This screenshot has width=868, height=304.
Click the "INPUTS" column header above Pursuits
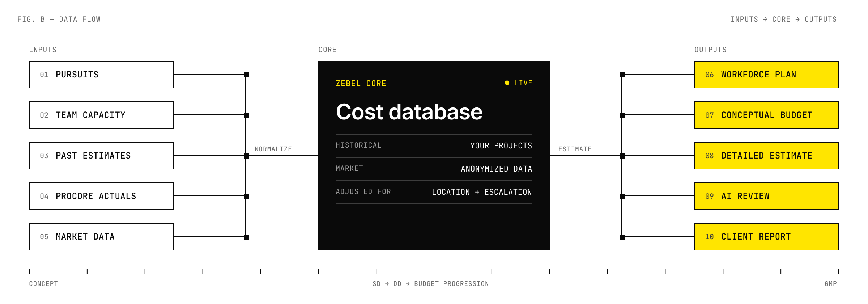pyautogui.click(x=43, y=50)
